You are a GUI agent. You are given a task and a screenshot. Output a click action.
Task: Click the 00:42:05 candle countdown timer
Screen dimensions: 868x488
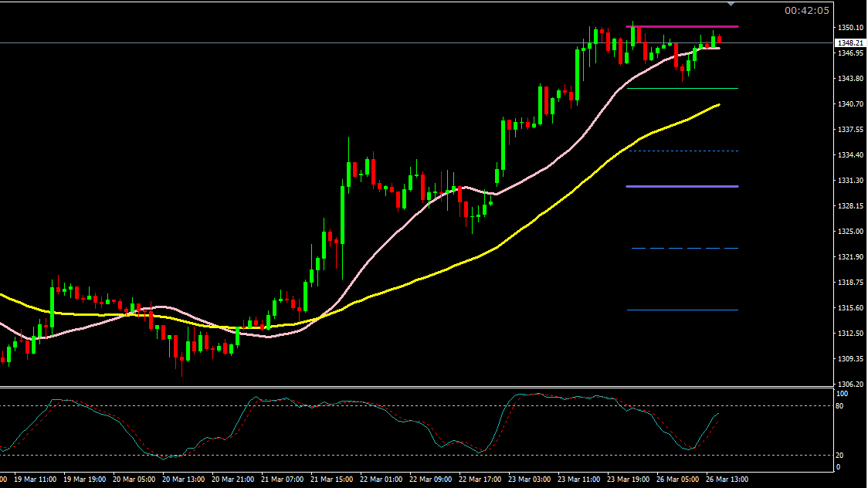[807, 10]
